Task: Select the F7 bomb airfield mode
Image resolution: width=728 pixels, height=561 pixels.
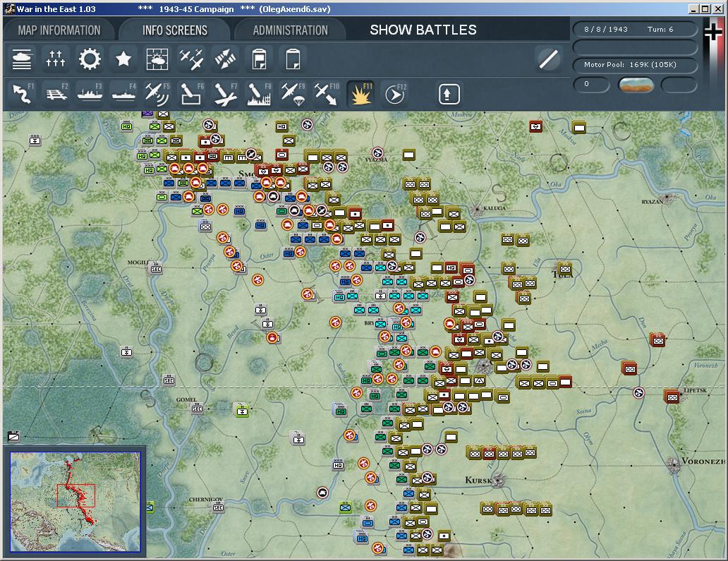Action: point(226,94)
